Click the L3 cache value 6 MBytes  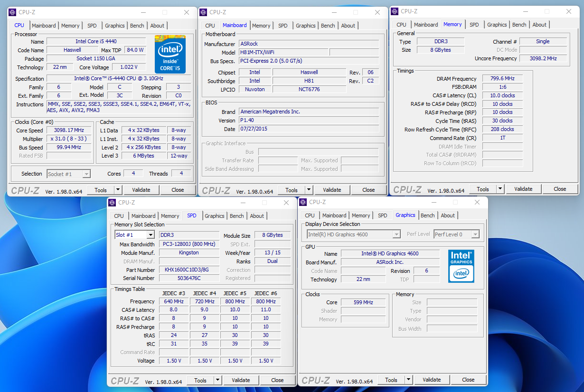coord(144,156)
